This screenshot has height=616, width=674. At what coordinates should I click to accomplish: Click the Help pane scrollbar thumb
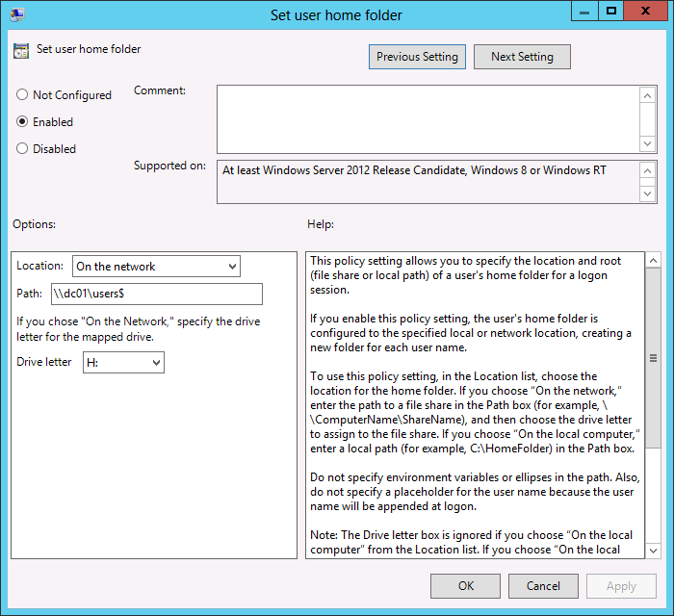pyautogui.click(x=653, y=357)
